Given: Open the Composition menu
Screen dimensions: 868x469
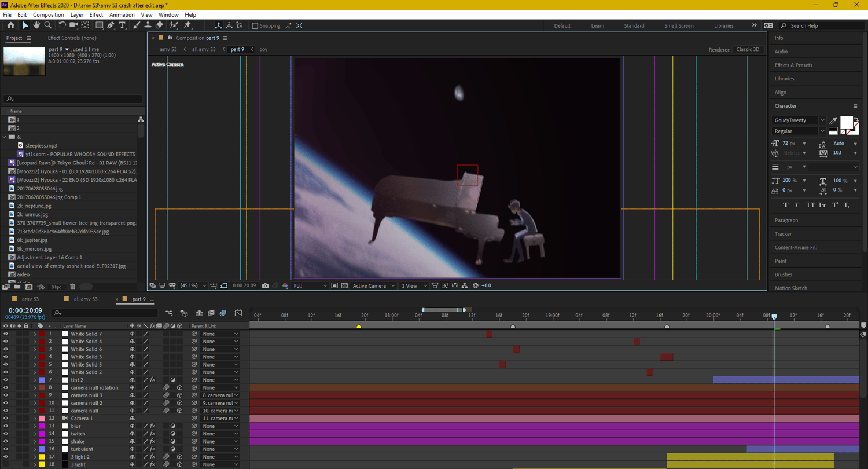Looking at the screenshot, I should coord(49,14).
